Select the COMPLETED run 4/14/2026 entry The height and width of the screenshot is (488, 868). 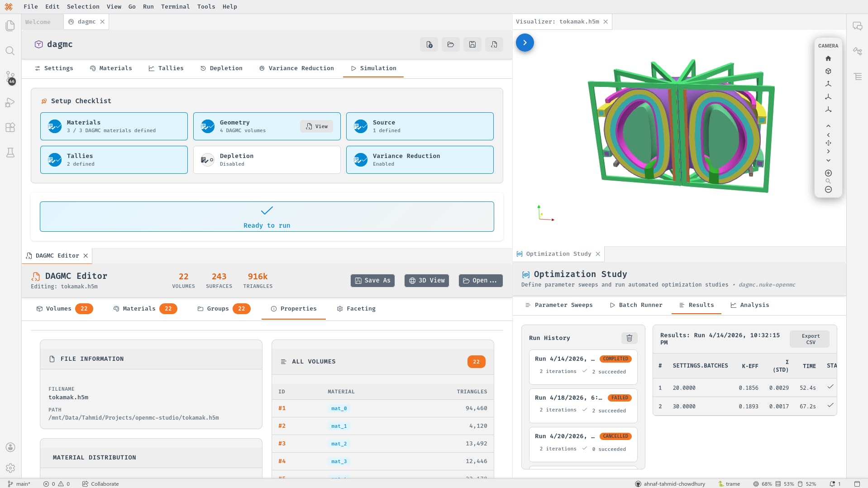(583, 367)
